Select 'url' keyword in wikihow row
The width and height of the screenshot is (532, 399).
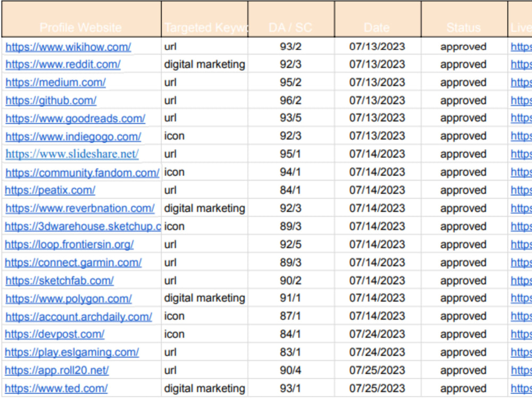click(170, 46)
